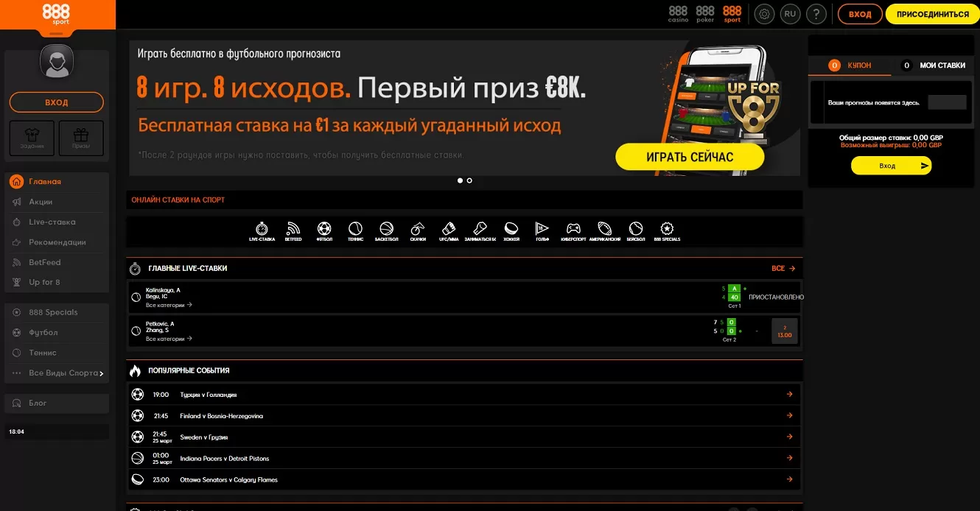Select the second banner carousel dot

[x=469, y=180]
